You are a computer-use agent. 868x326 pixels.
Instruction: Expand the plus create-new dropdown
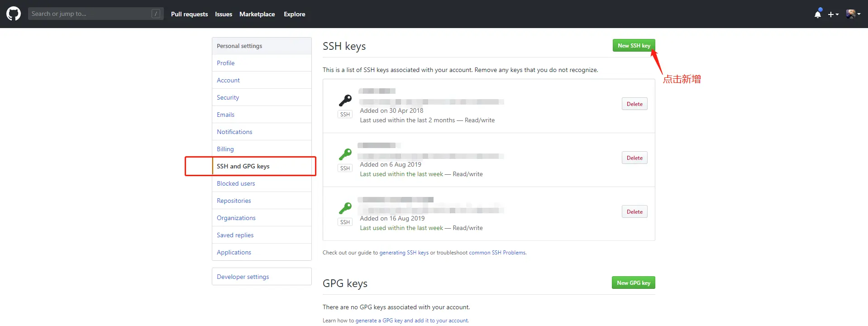pyautogui.click(x=833, y=14)
